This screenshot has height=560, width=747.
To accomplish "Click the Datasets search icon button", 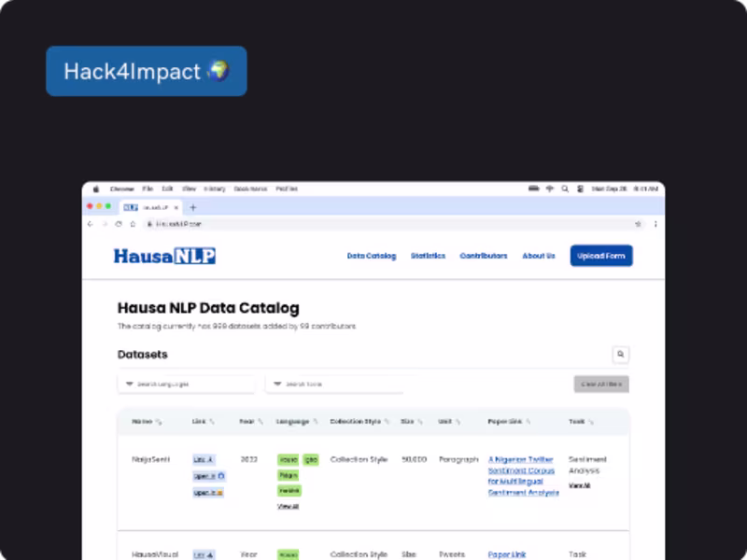I will coord(620,355).
